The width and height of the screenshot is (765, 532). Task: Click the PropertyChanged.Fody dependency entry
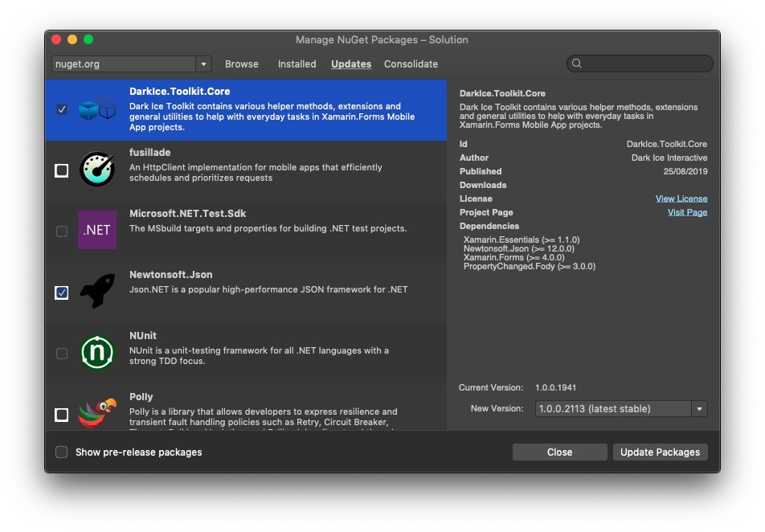pos(530,266)
